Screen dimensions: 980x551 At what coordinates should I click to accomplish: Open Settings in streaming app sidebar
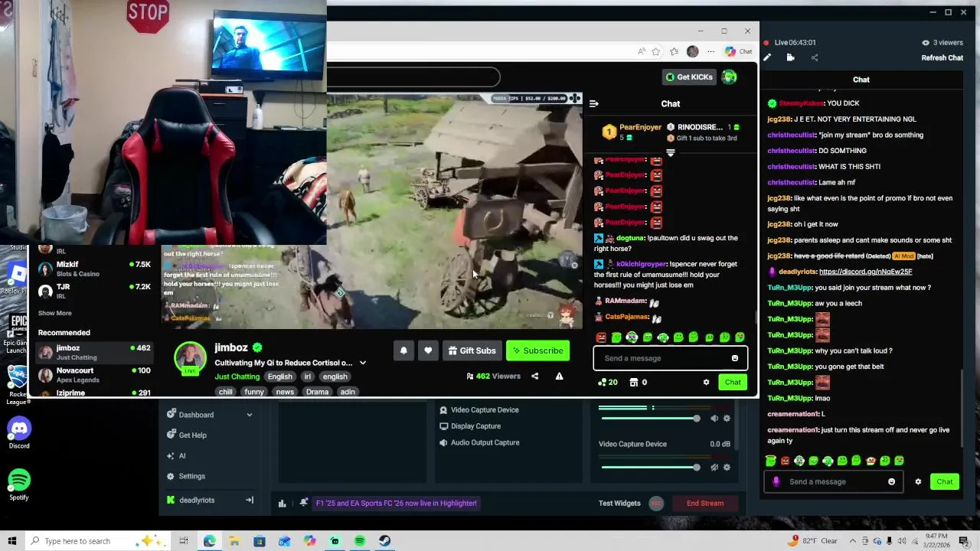click(x=191, y=476)
